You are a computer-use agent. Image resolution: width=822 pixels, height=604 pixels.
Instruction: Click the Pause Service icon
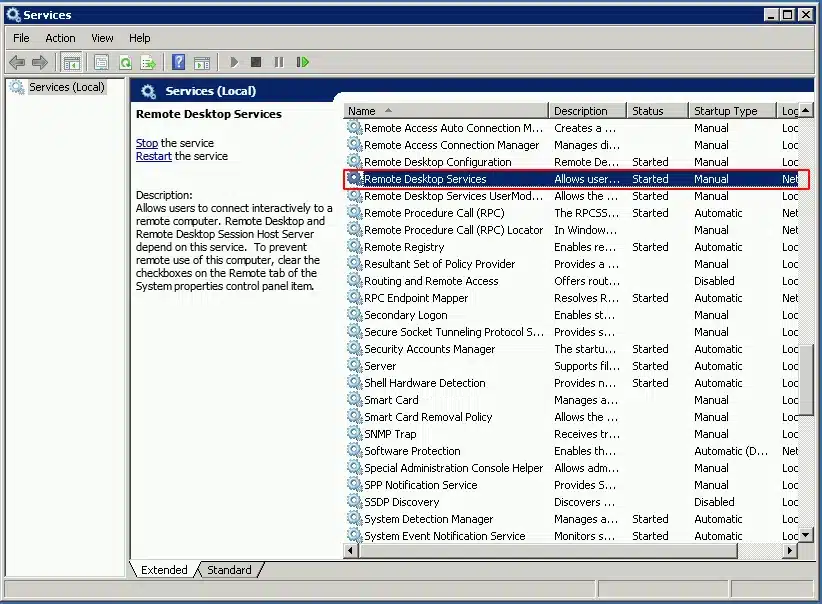[279, 62]
